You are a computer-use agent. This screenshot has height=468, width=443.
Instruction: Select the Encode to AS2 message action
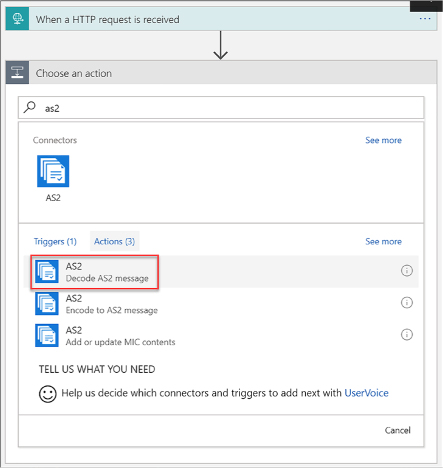tap(221, 304)
